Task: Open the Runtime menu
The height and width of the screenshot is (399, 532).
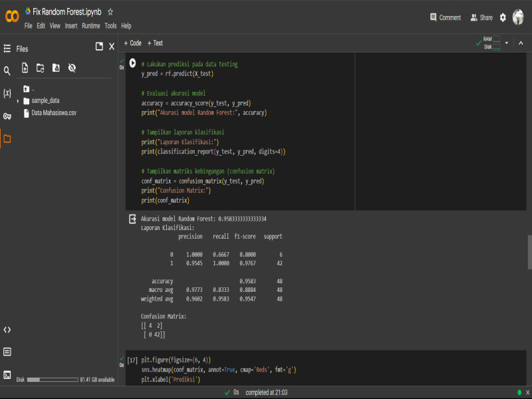Action: (x=90, y=26)
